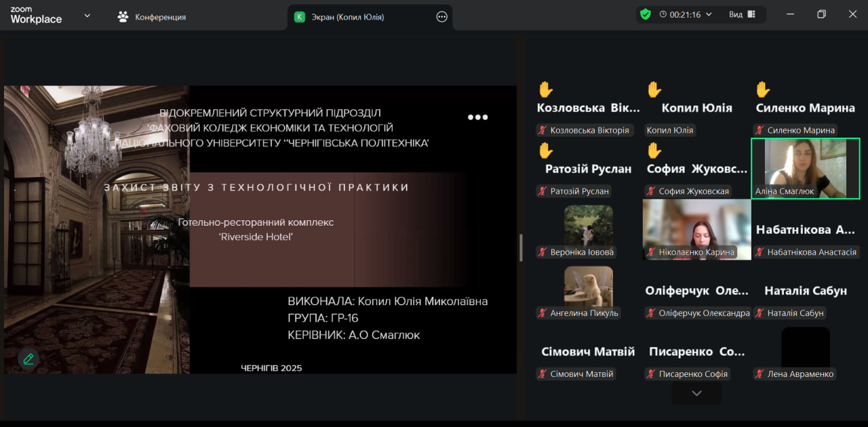The height and width of the screenshot is (427, 868).
Task: Open the three-dot options on the screen share tab
Action: (441, 17)
